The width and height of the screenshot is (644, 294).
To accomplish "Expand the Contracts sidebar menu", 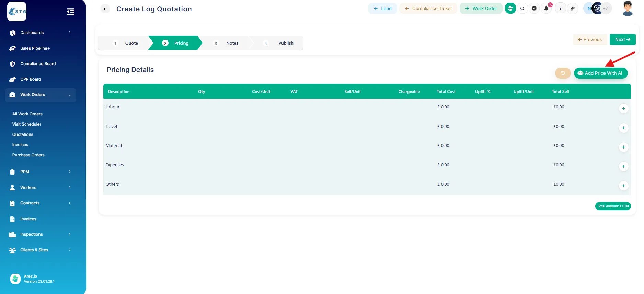I will click(41, 203).
